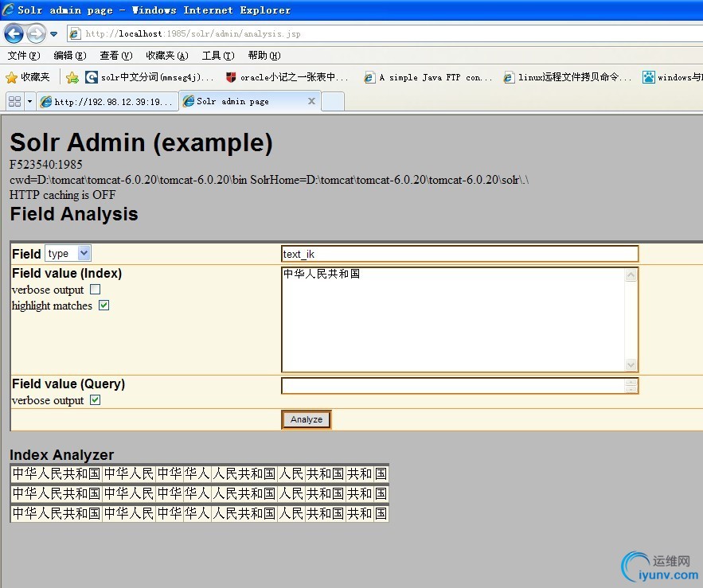Click the add-to-favorites-bar star icon
This screenshot has width=703, height=588.
point(72,77)
